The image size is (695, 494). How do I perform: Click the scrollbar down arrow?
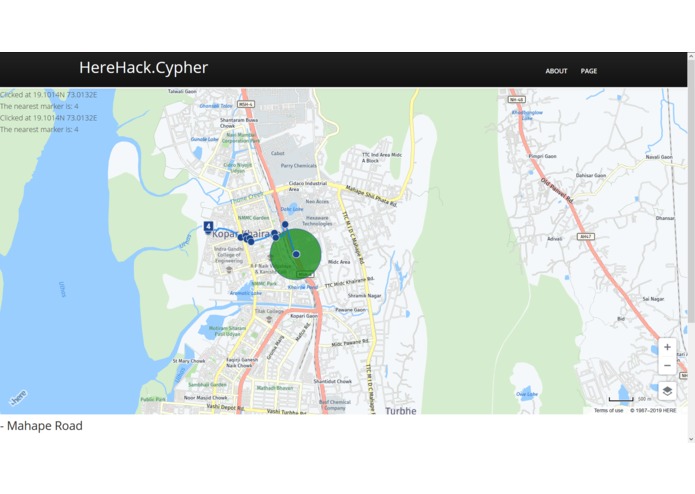[x=691, y=439]
